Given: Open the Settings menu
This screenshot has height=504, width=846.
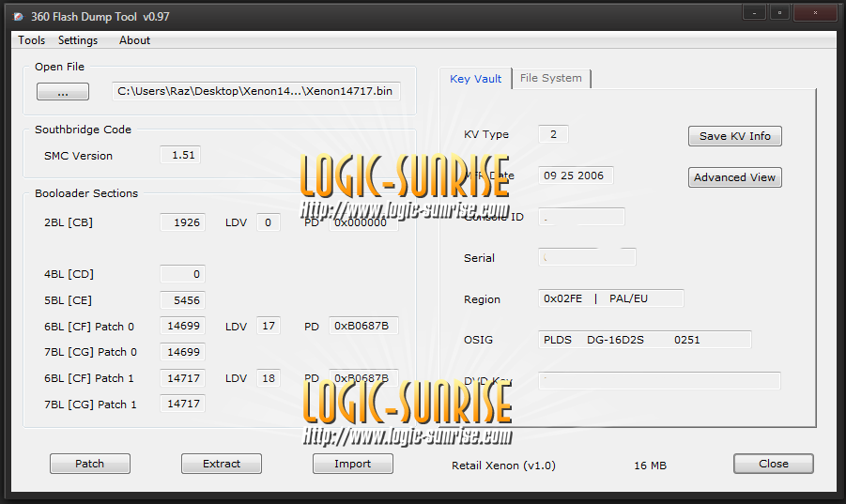Looking at the screenshot, I should 78,40.
